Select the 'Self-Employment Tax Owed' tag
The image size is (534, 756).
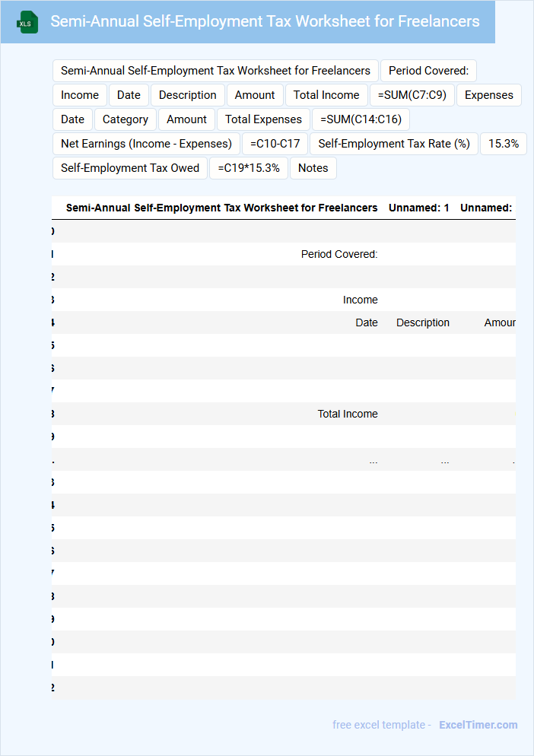pos(130,168)
